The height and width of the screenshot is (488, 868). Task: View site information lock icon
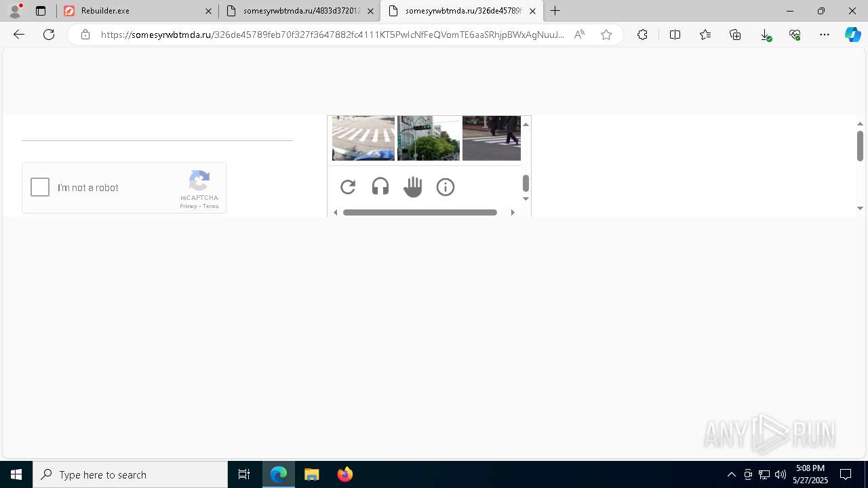pyautogui.click(x=85, y=35)
